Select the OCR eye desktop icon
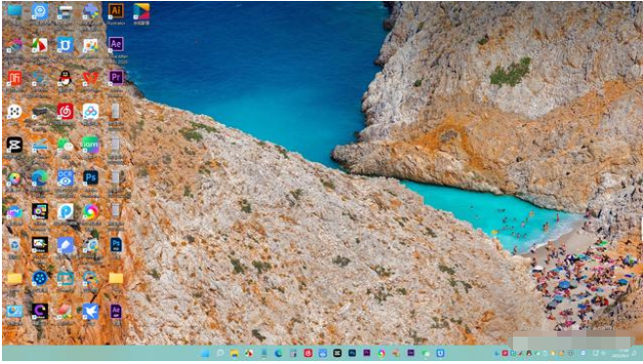The height and width of the screenshot is (364, 643). [65, 178]
